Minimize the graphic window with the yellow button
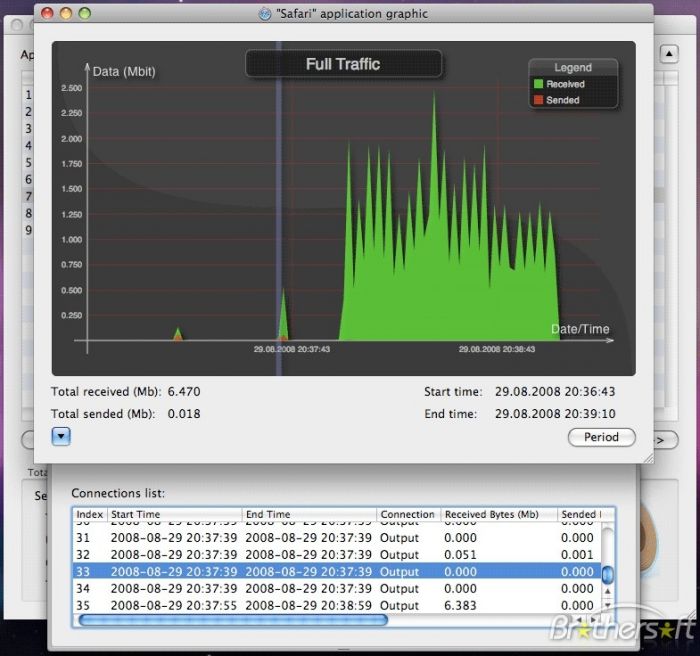Image resolution: width=700 pixels, height=656 pixels. 66,13
